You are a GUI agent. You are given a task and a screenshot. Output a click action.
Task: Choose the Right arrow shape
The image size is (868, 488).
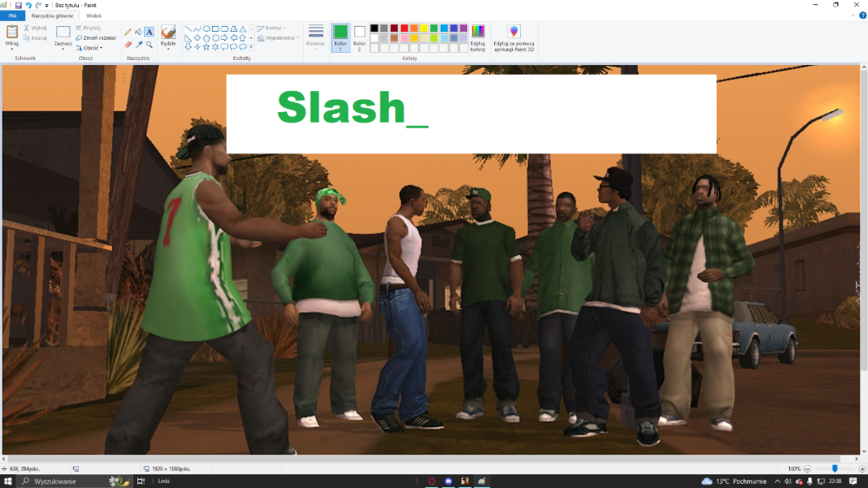pos(224,37)
